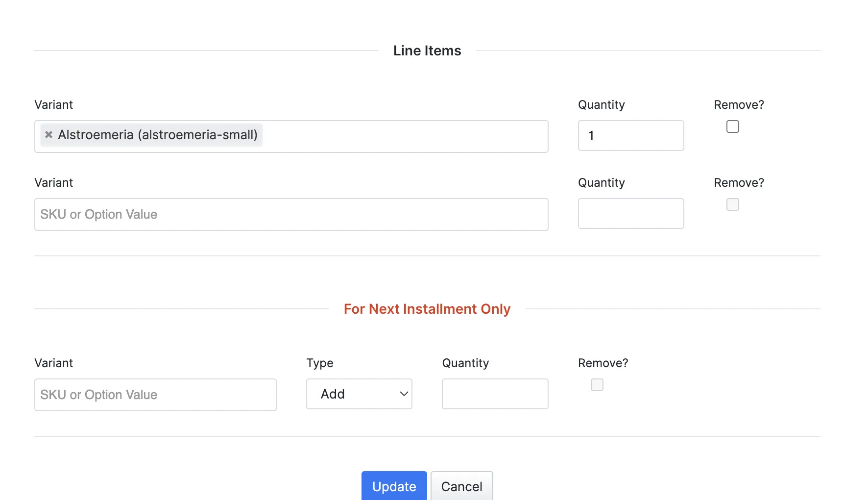Focus the empty second line item quantity field
Viewport: 868px width, 500px height.
tap(631, 213)
